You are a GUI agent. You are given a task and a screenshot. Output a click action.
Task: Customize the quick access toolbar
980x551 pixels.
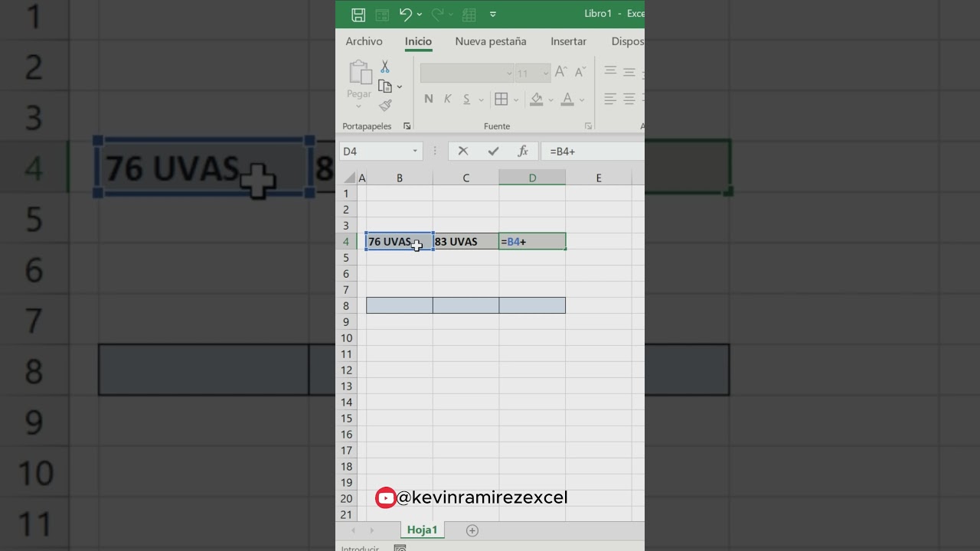pos(493,15)
